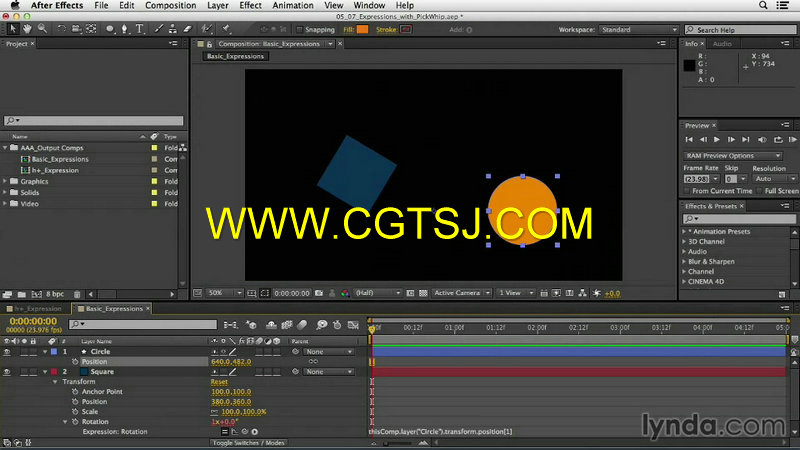
Task: Click the Auto-keyframe stopwatch icon
Action: [x=337, y=324]
